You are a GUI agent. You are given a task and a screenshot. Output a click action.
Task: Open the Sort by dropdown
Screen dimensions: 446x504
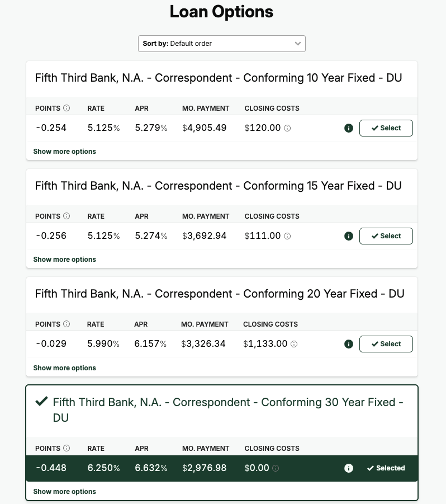coord(221,44)
